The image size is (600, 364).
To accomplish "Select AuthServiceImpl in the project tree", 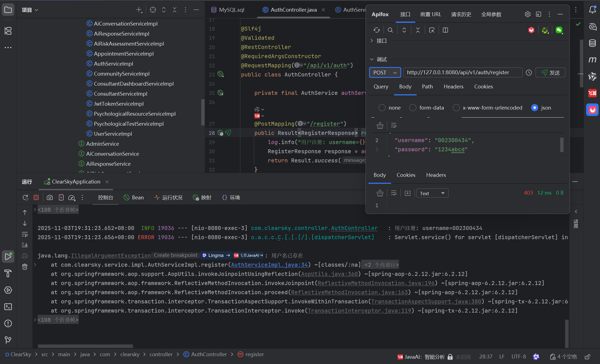I will coord(113,64).
